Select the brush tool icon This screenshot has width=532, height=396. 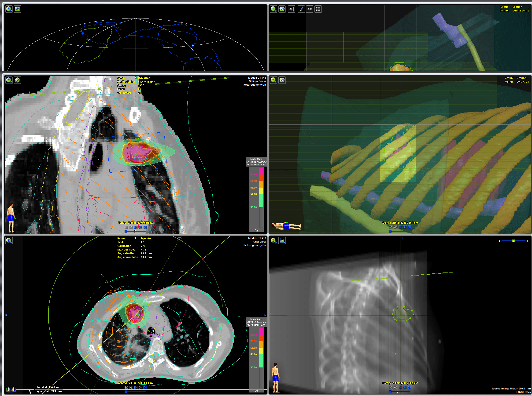[301, 9]
